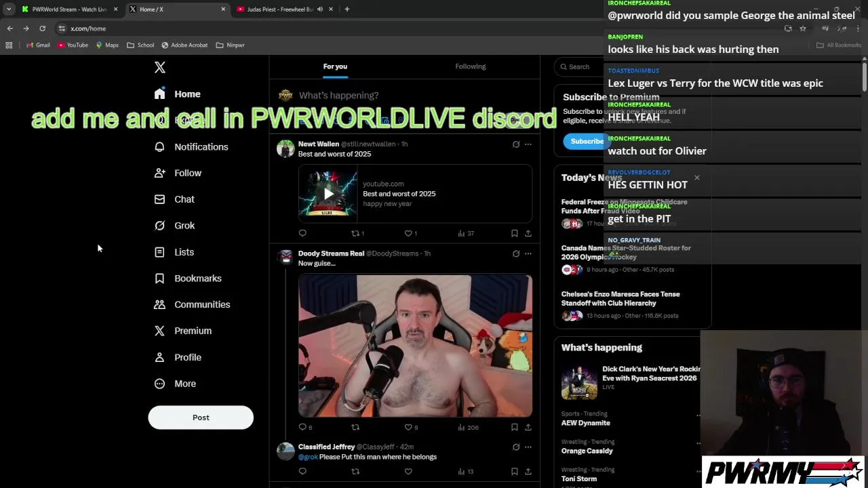Click the Post button
Viewport: 868px width, 488px height.
(201, 418)
